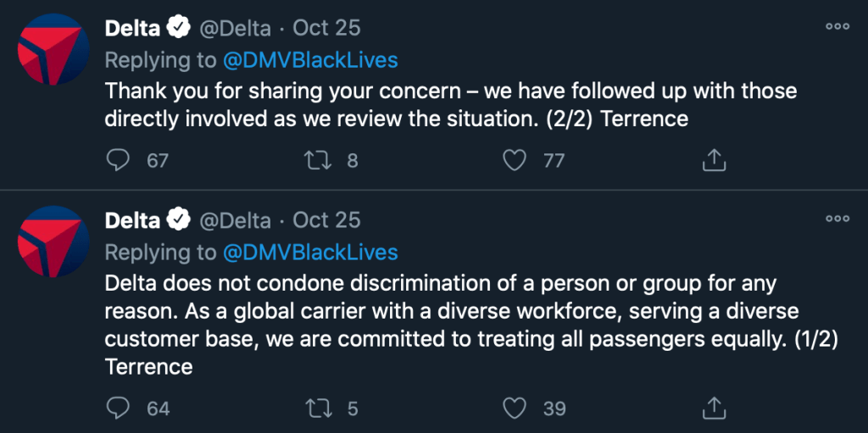868x433 pixels.
Task: Click Delta display name on first tweet
Action: [x=132, y=28]
